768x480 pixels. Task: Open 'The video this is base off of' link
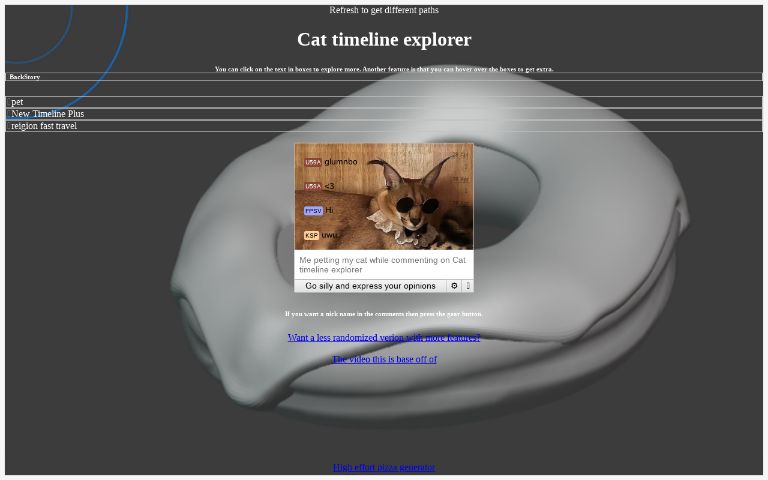click(384, 359)
